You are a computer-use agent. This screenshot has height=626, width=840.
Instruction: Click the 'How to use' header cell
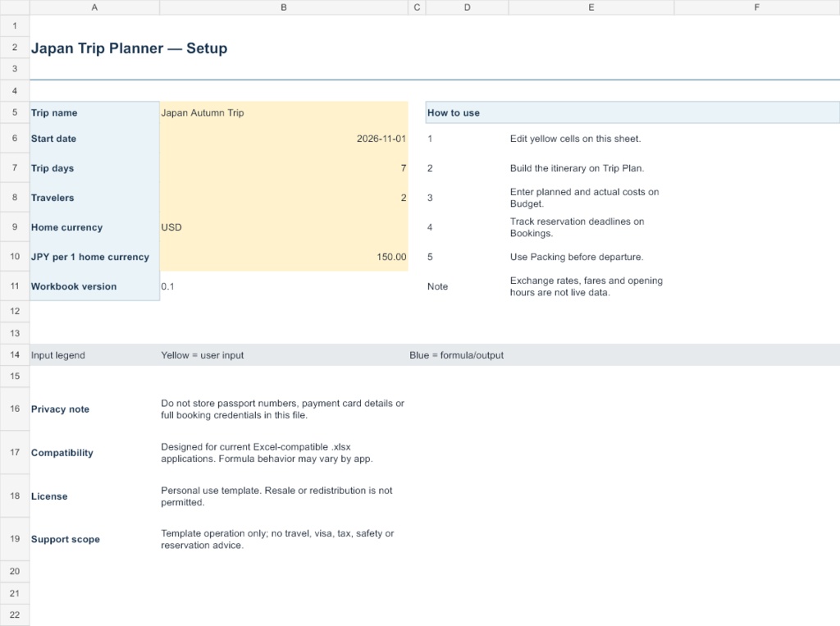(x=632, y=112)
